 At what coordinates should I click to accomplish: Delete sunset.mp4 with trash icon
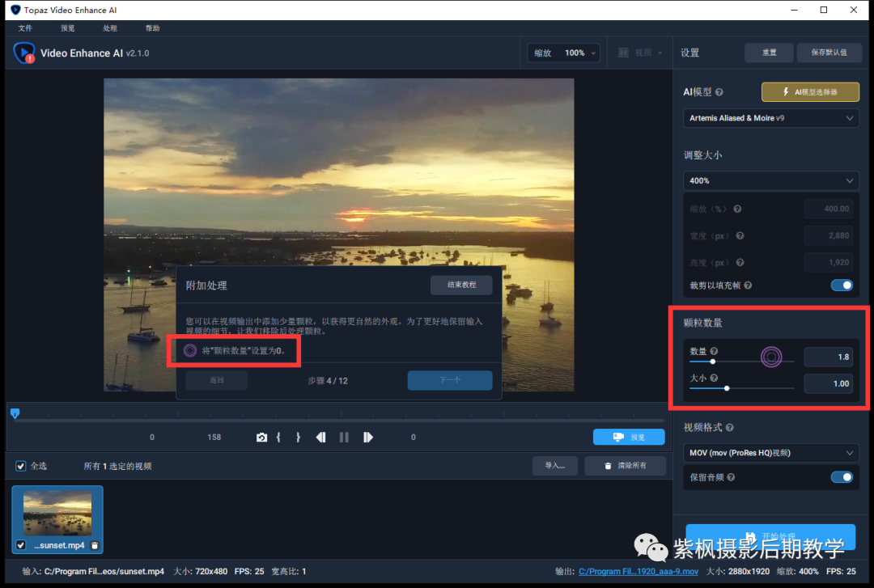[95, 546]
